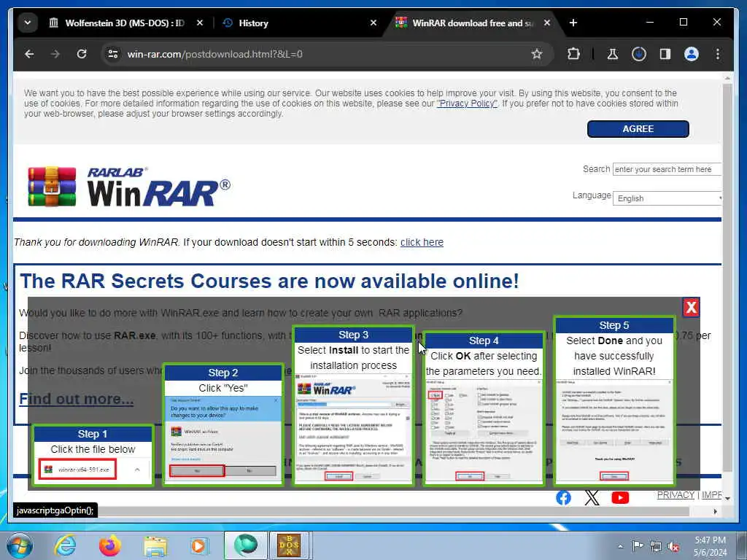Open WinRAR X (Twitter) icon

pyautogui.click(x=592, y=497)
